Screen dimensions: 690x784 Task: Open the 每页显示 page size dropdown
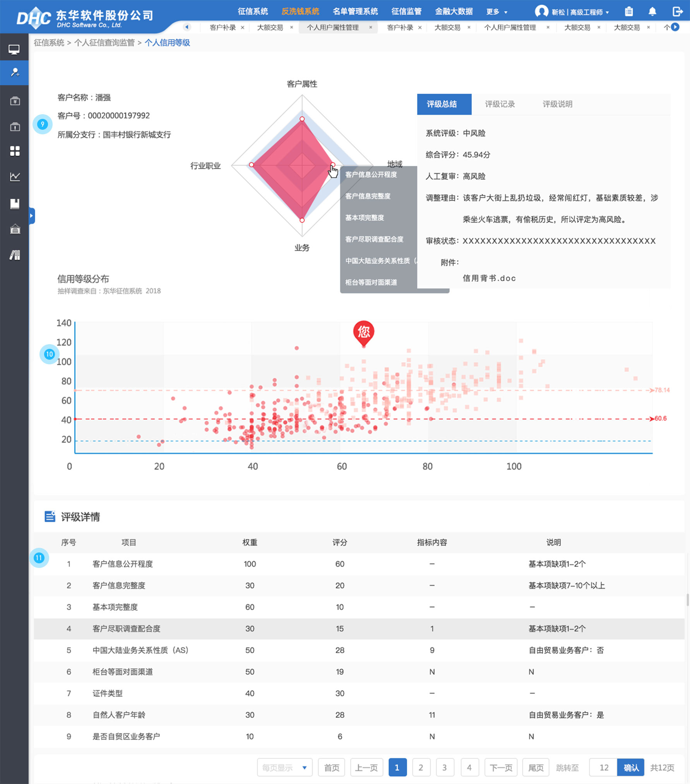(284, 767)
